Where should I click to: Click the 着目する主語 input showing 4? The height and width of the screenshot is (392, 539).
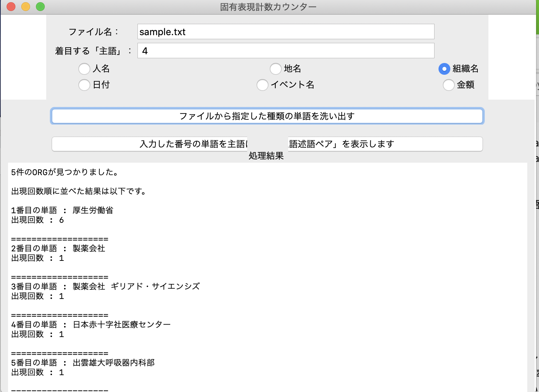click(285, 50)
